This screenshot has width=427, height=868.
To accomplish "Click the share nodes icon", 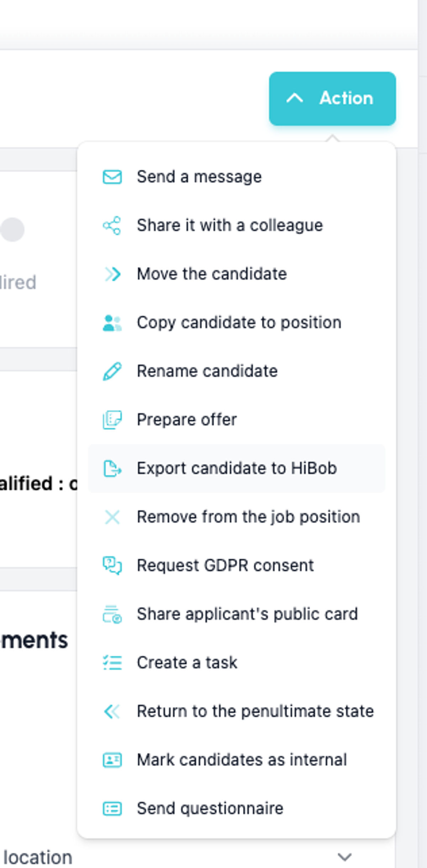I will [x=112, y=225].
